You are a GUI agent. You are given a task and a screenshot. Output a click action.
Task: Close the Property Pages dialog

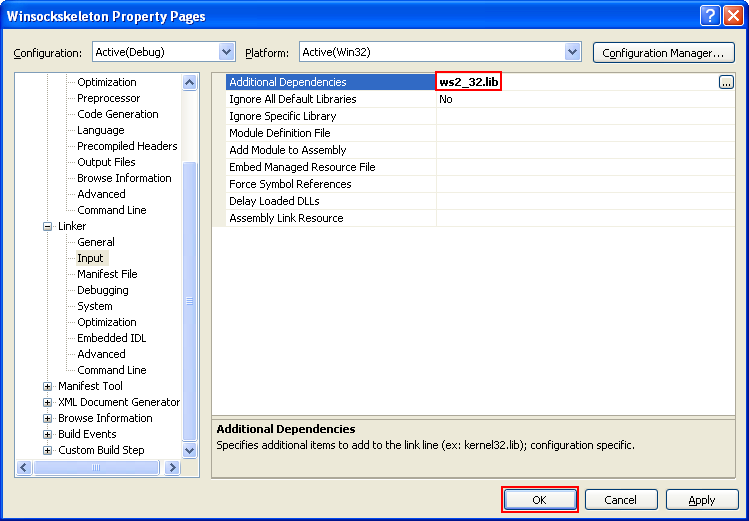(733, 16)
